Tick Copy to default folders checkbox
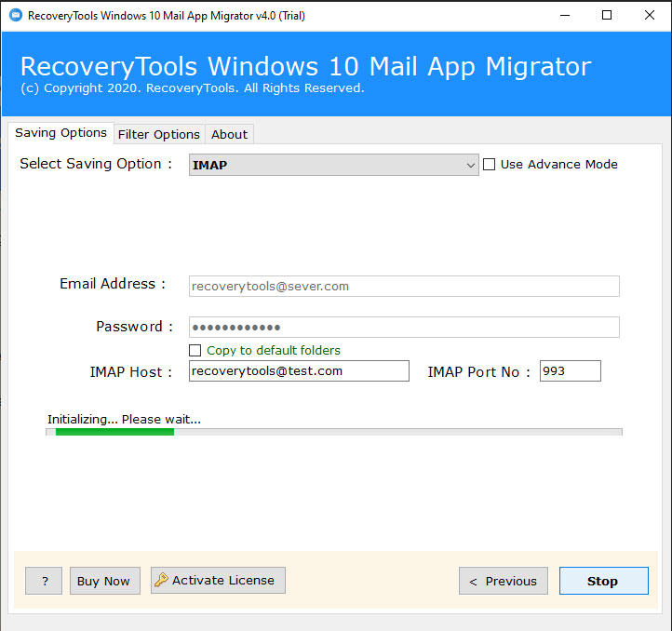The image size is (672, 631). 195,350
